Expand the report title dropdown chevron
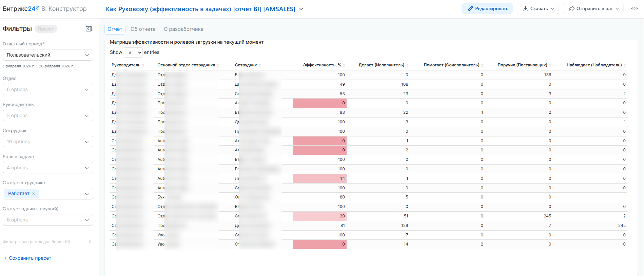The width and height of the screenshot is (644, 276). coord(301,9)
